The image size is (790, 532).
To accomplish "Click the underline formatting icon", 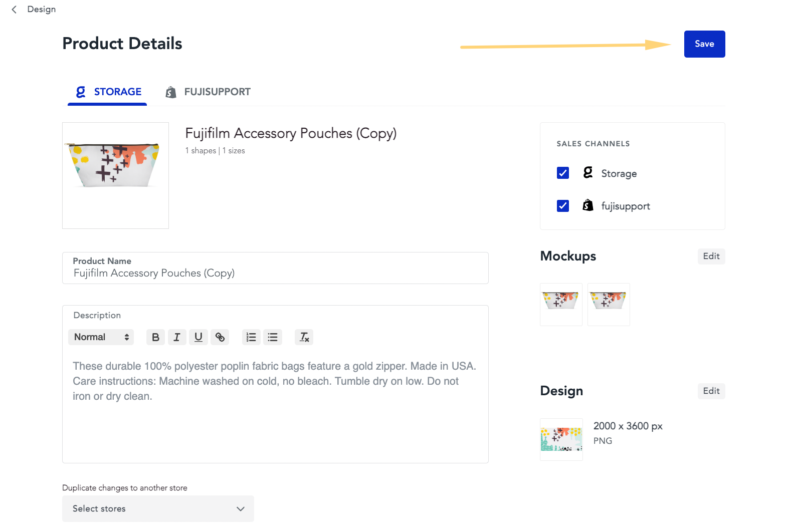I will (x=199, y=337).
